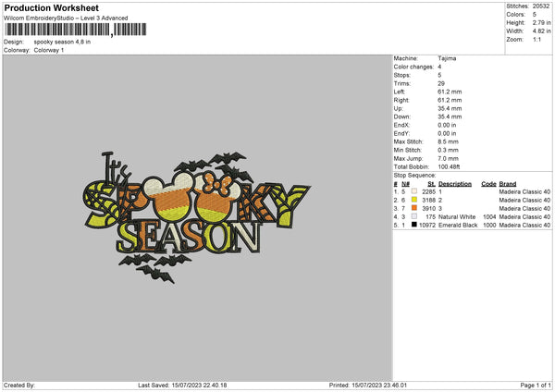The image size is (555, 392).
Task: Click the Max Jump value 7.0 mm
Action: tap(448, 158)
